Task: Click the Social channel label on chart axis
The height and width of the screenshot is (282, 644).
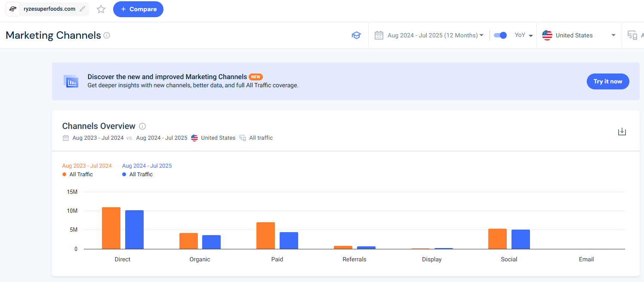Action: pyautogui.click(x=509, y=259)
